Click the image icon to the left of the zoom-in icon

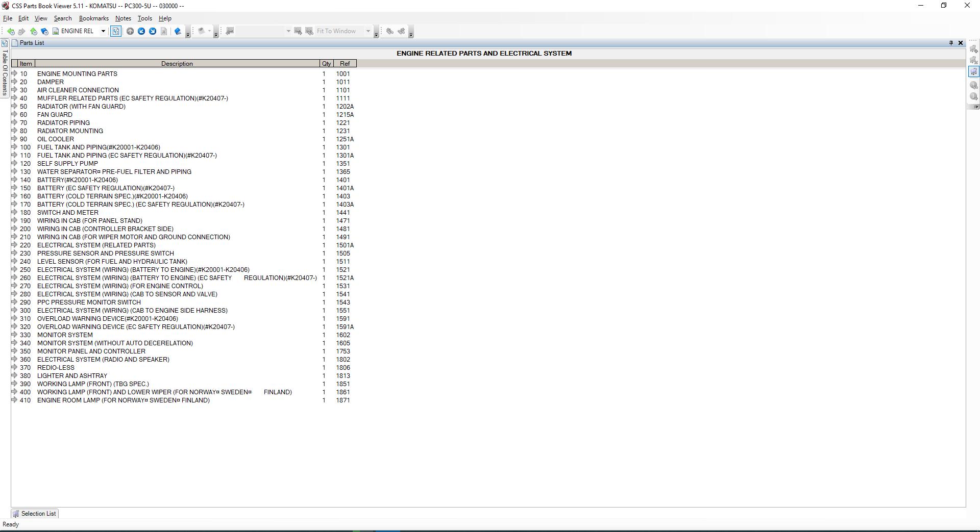(x=298, y=31)
